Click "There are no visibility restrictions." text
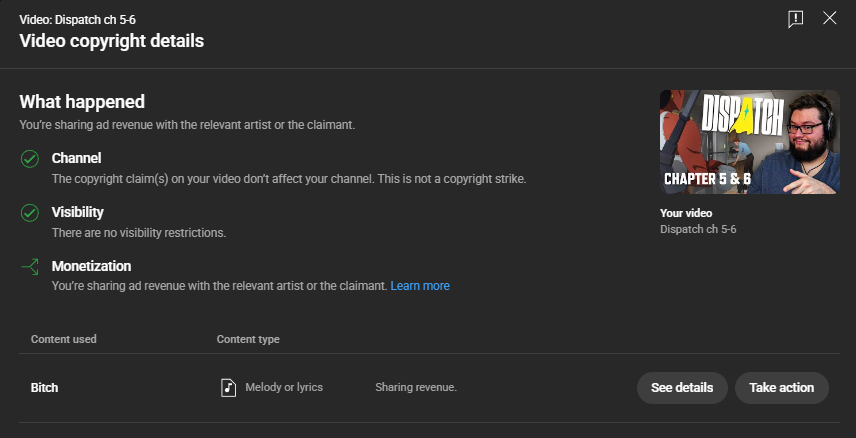Viewport: 856px width, 438px height. [x=139, y=233]
